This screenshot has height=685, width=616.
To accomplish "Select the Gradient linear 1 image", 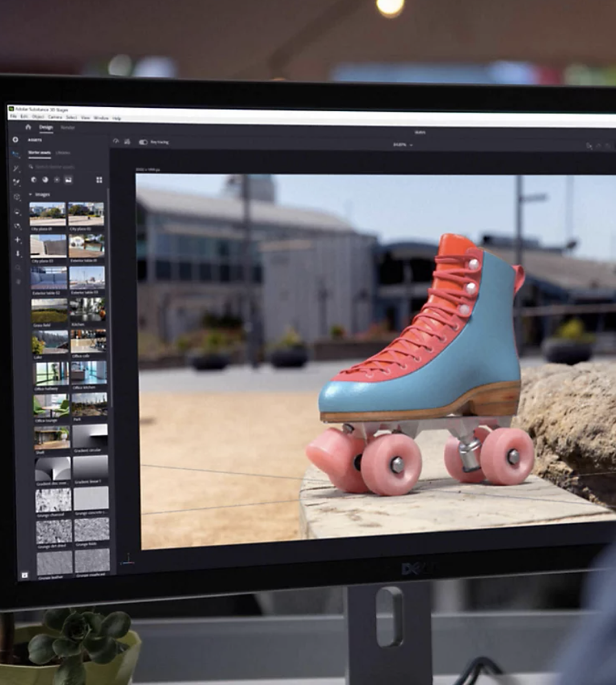I will point(91,468).
